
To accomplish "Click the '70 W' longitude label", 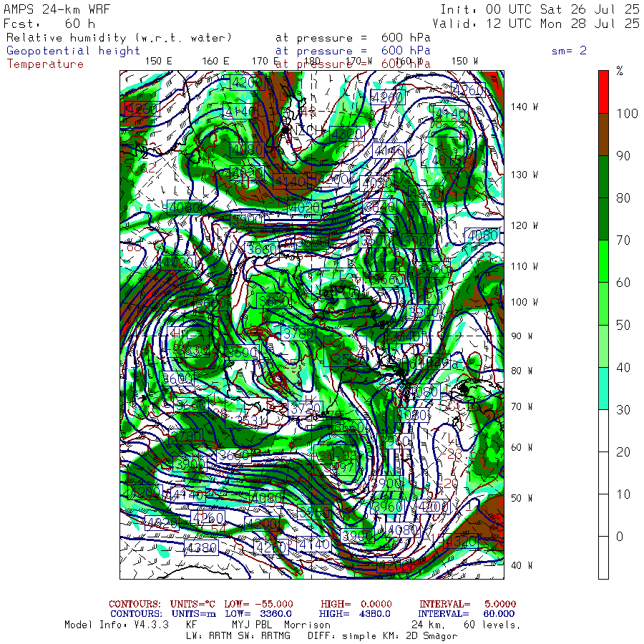I will [x=522, y=406].
